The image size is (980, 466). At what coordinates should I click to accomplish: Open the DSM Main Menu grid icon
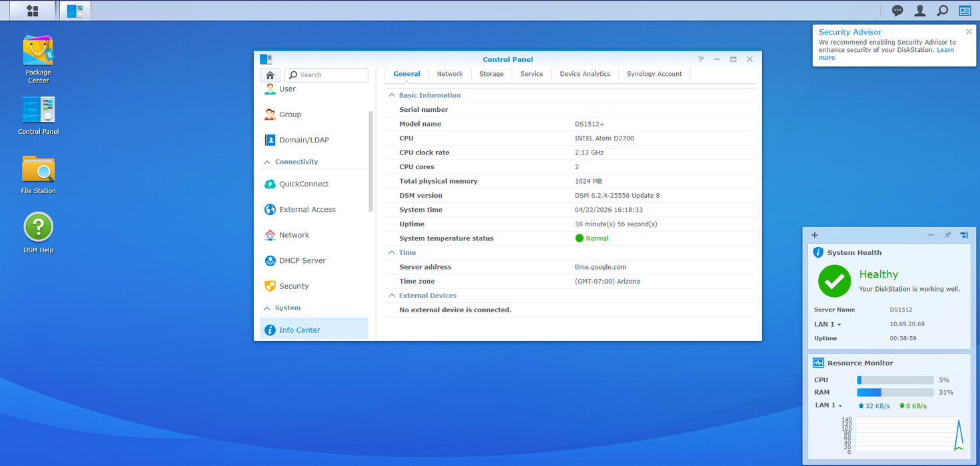pyautogui.click(x=32, y=11)
